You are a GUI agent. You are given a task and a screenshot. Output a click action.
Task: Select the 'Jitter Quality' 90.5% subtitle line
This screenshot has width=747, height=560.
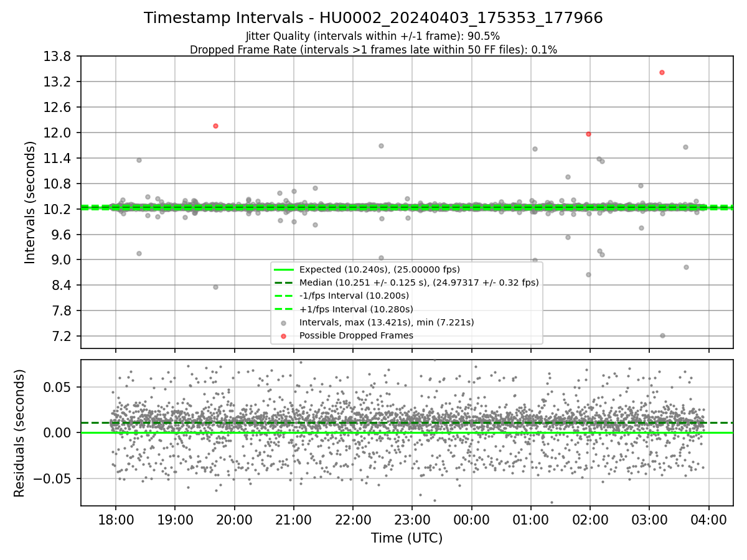[374, 37]
